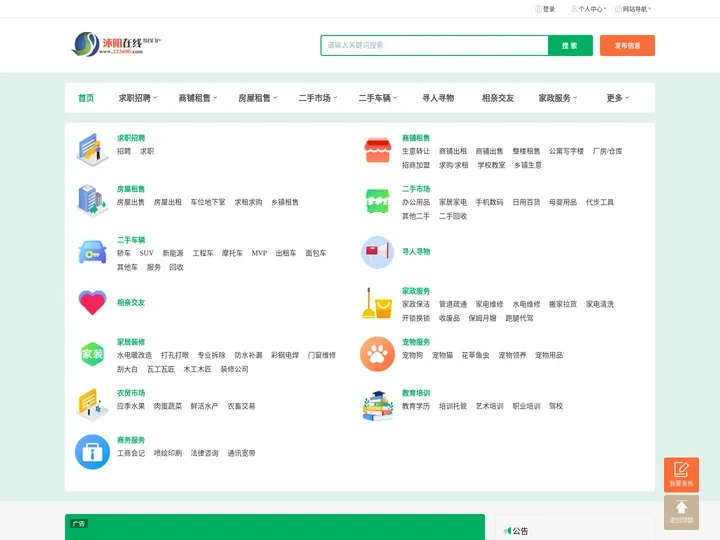Open the 应季水果 link

coord(131,406)
